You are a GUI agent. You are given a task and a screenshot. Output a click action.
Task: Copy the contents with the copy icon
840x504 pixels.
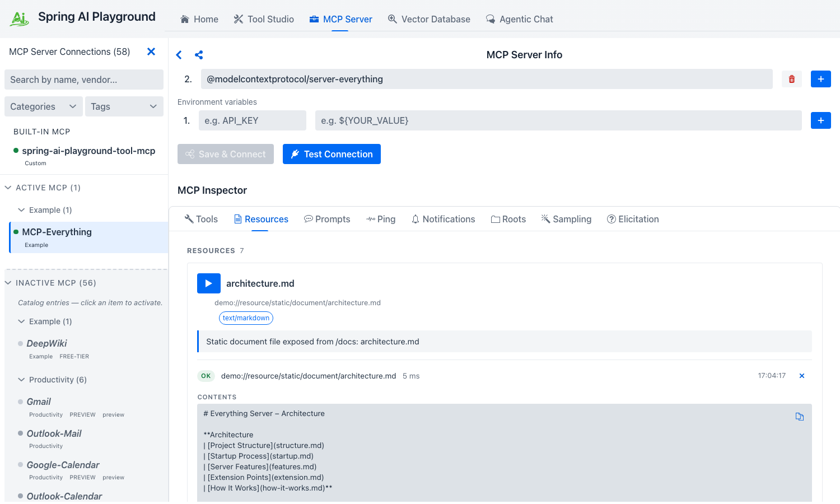800,417
